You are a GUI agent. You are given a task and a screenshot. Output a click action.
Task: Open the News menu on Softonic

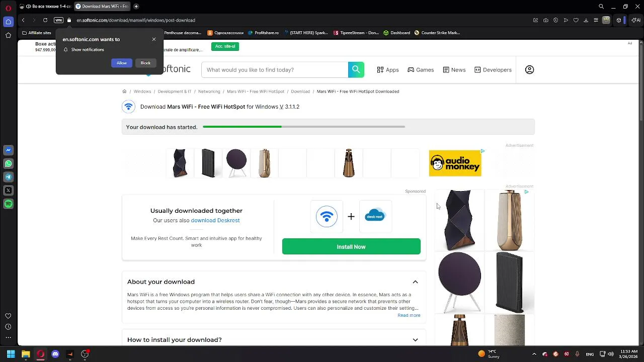pos(454,70)
